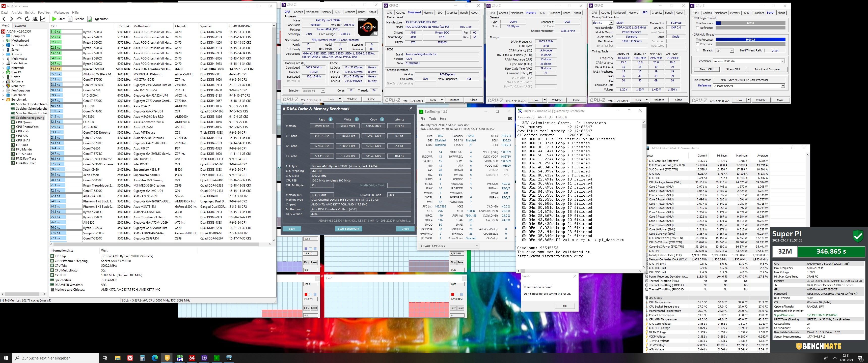Open Ergebnisse results in AIDA64 toolbar

(98, 19)
